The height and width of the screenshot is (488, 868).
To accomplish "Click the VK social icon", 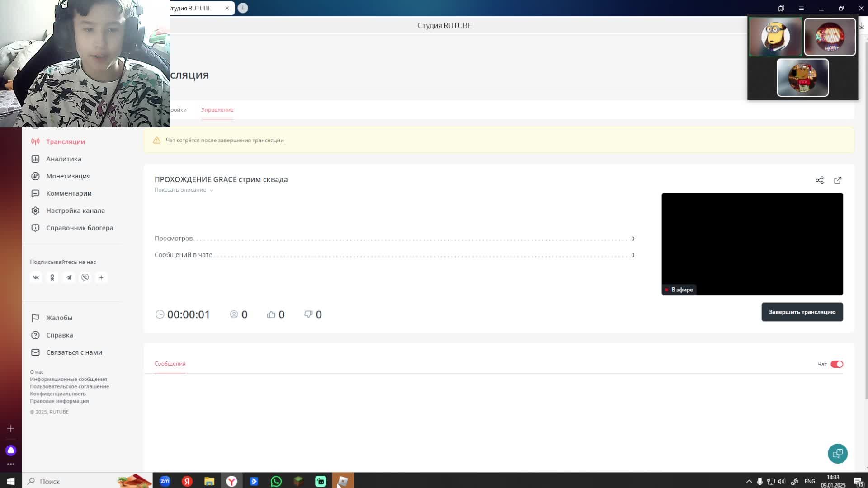I will pyautogui.click(x=36, y=277).
